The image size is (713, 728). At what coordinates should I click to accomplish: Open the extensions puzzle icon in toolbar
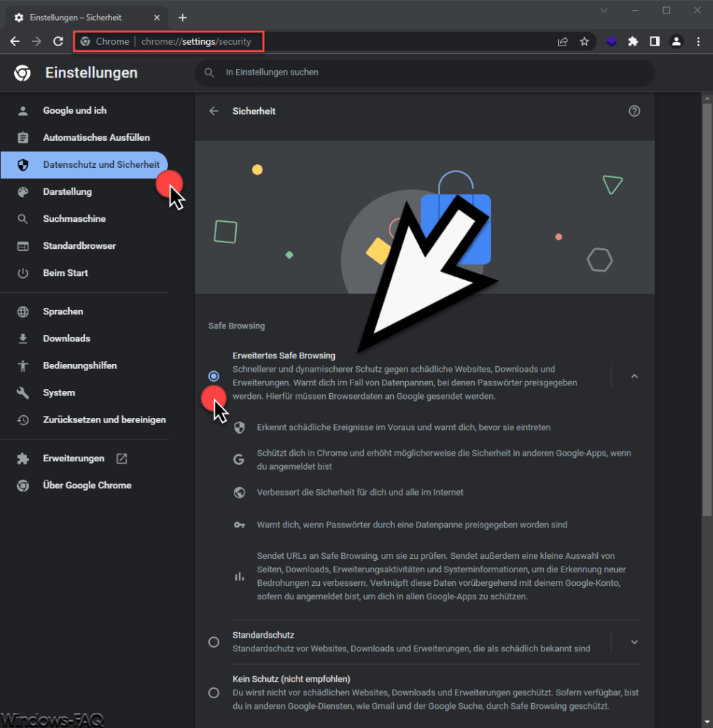click(x=633, y=42)
